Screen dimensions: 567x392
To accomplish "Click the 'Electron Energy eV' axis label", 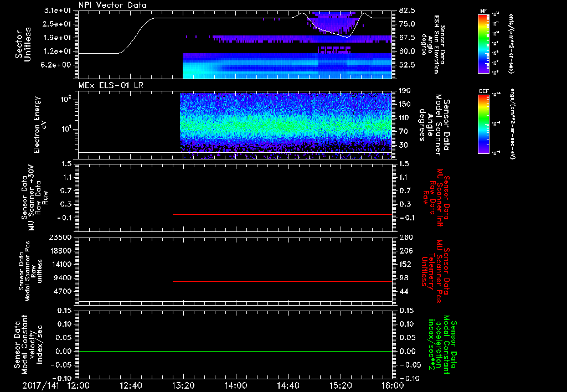I will (39, 125).
